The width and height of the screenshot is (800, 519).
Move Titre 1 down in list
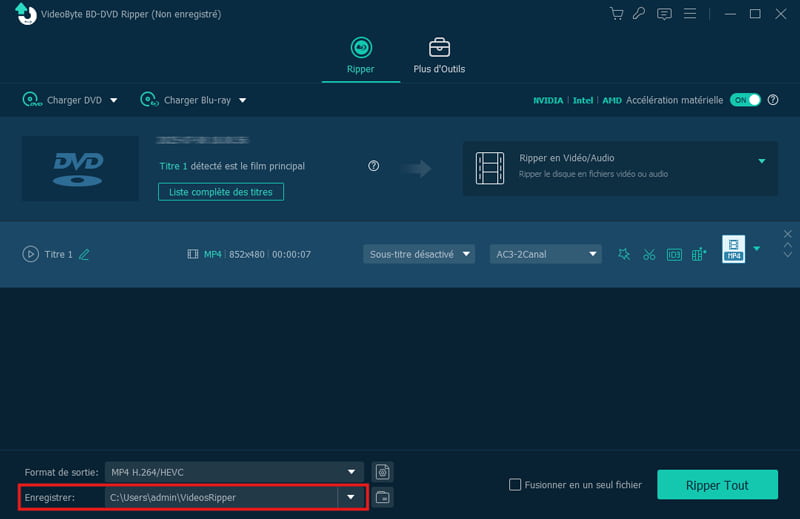click(788, 255)
